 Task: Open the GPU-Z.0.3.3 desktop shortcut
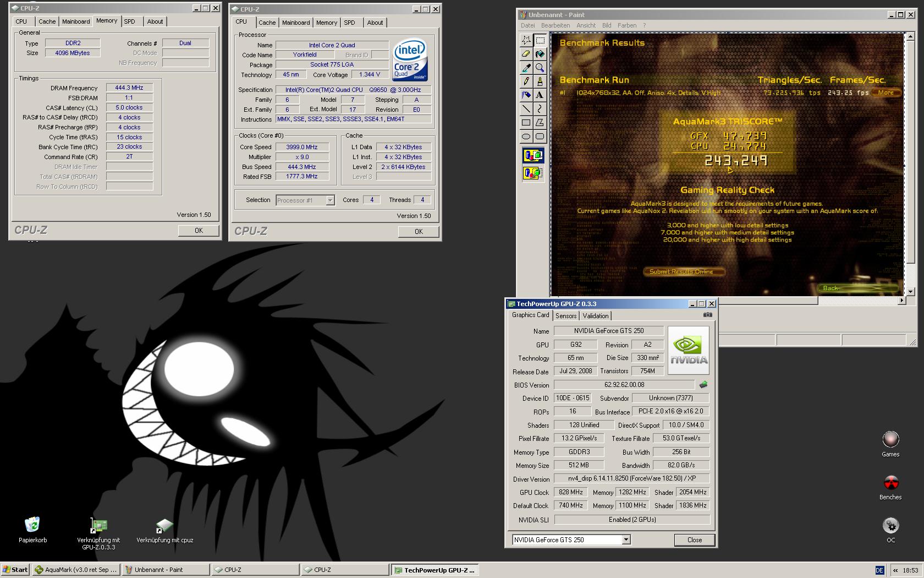click(x=98, y=533)
